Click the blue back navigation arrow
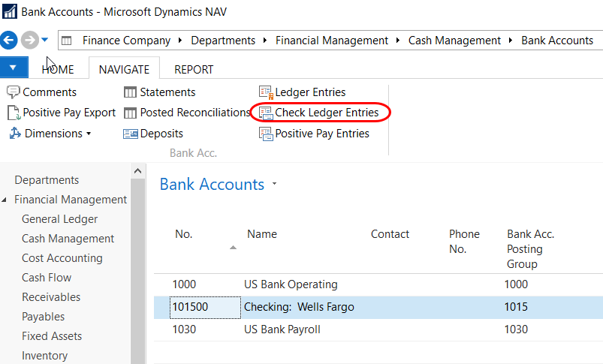Screen dimensions: 603x364 [x=10, y=40]
